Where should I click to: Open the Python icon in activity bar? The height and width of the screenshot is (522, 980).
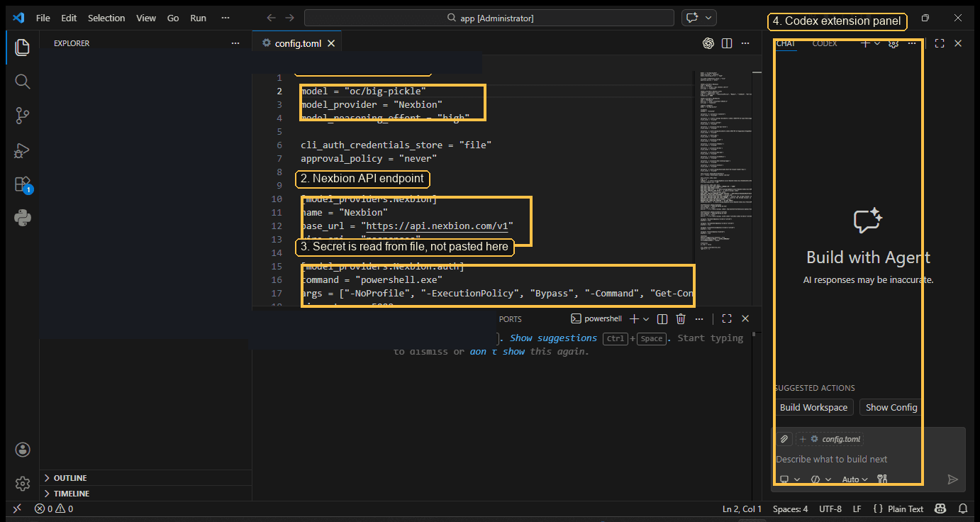pyautogui.click(x=22, y=218)
